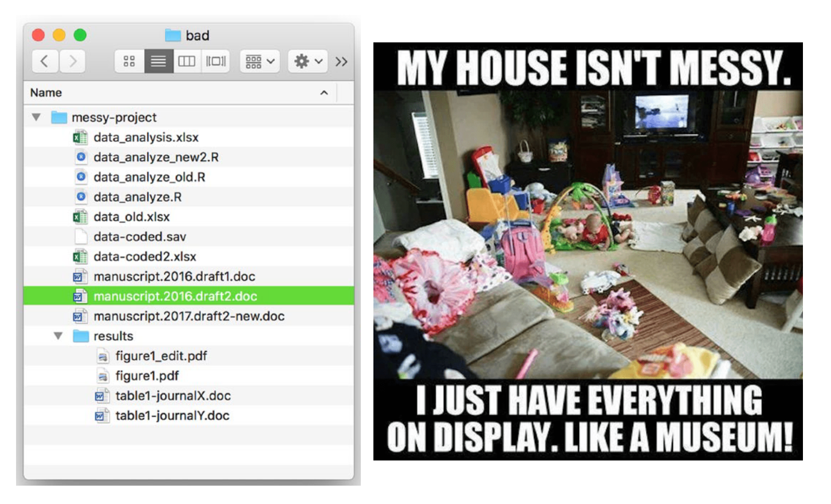Click the Excel icon of data_analysis.xlsx
This screenshot has height=504, width=831.
(x=80, y=137)
